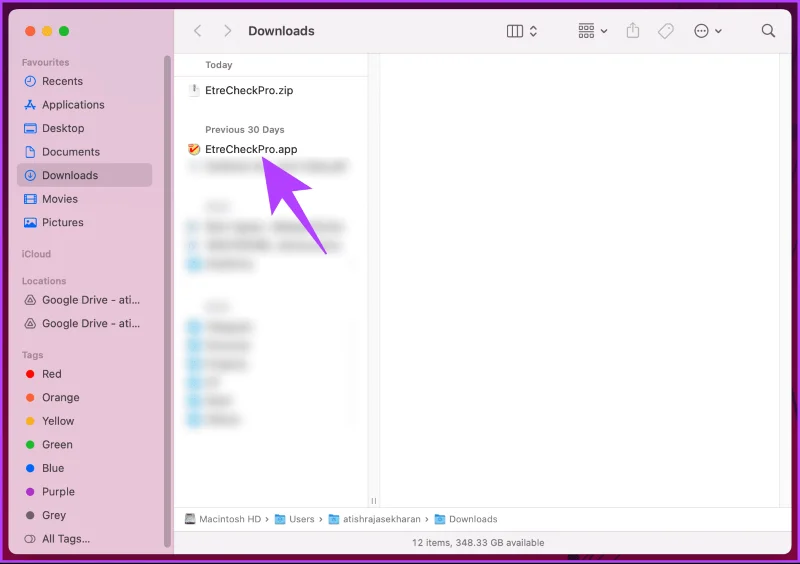800x564 pixels.
Task: Open Pictures in sidebar
Action: pos(85,223)
